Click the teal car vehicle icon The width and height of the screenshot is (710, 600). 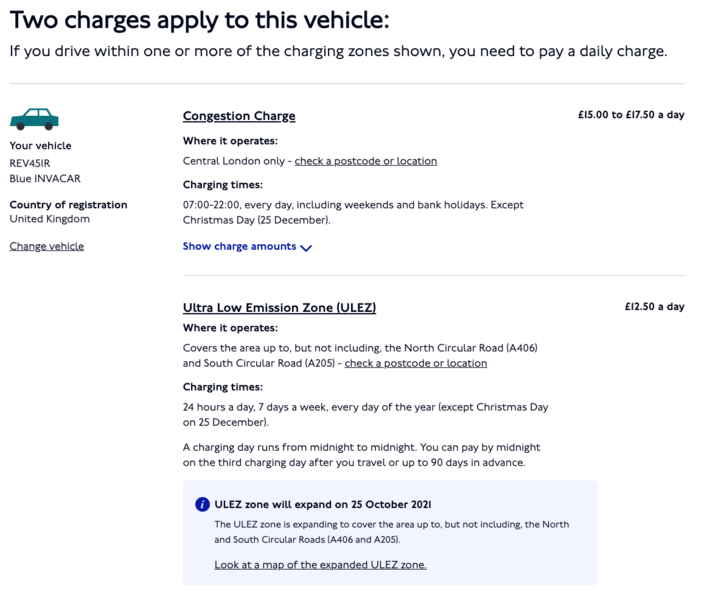coord(34,119)
